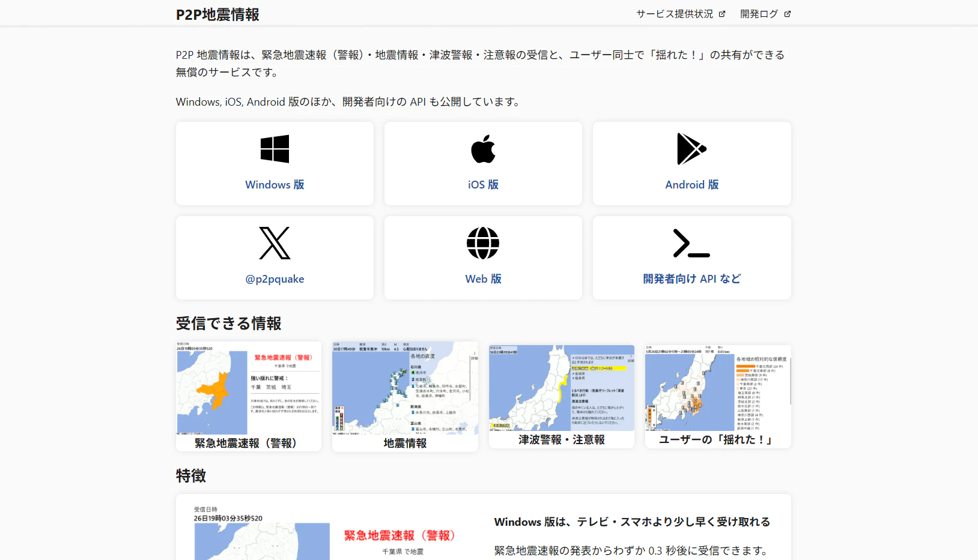Open the iOS 版 link
978x560 pixels.
[x=483, y=185]
